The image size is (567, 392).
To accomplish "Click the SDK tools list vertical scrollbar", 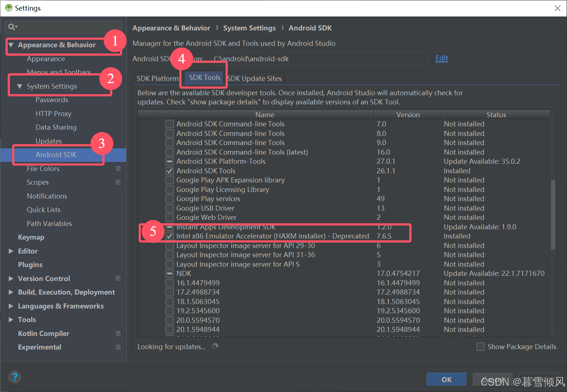I will coord(553,214).
